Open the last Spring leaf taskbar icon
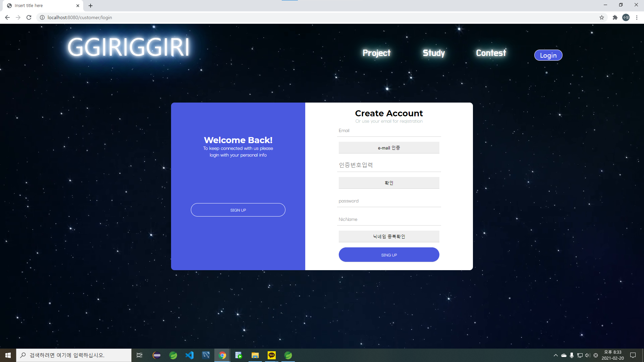 (288, 355)
